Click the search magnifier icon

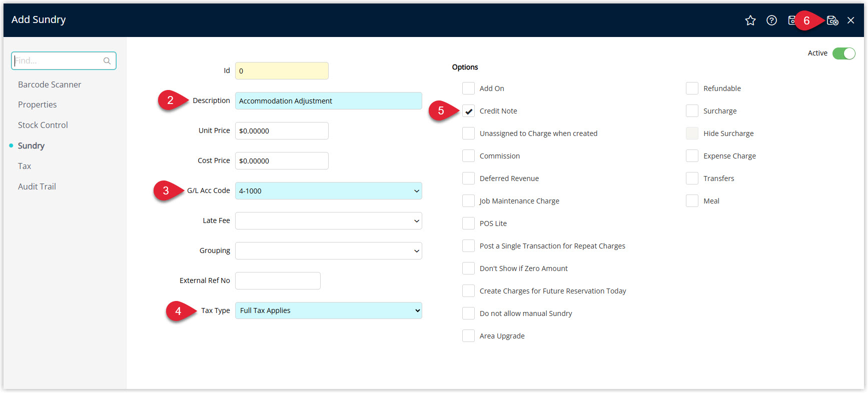[107, 61]
